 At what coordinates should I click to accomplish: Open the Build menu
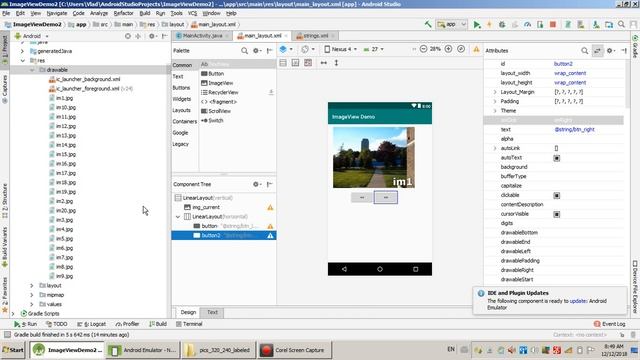pos(144,13)
